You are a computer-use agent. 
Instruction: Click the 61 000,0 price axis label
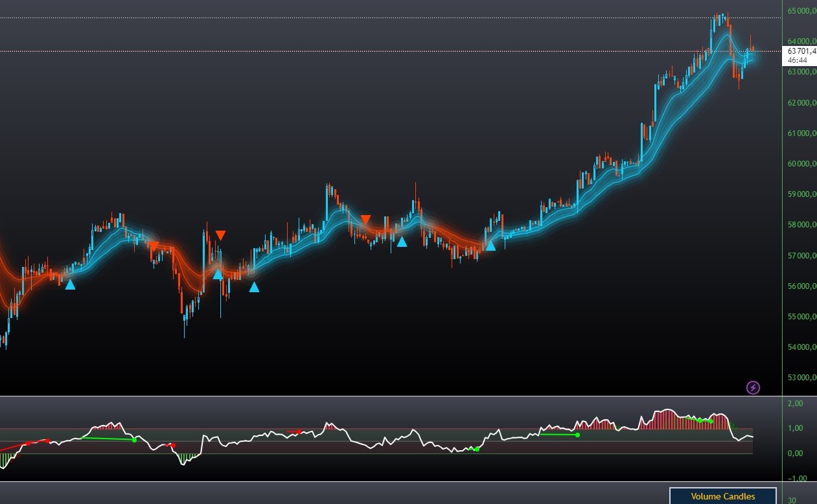tap(802, 133)
